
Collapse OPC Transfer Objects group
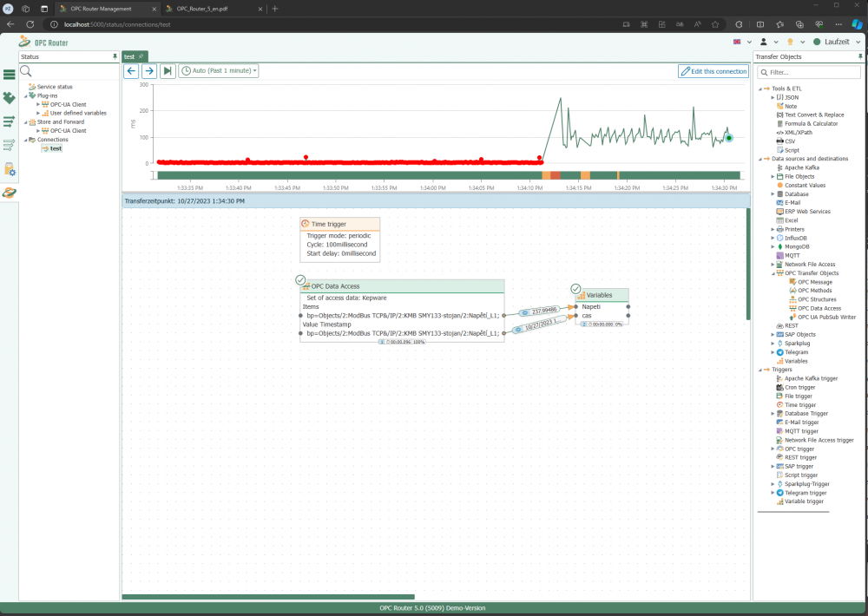[773, 273]
